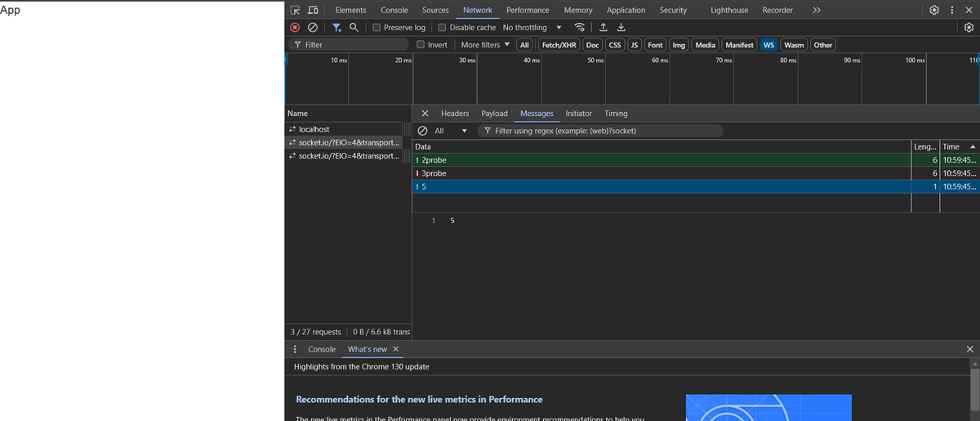Open DevTools settings gear

click(x=935, y=10)
